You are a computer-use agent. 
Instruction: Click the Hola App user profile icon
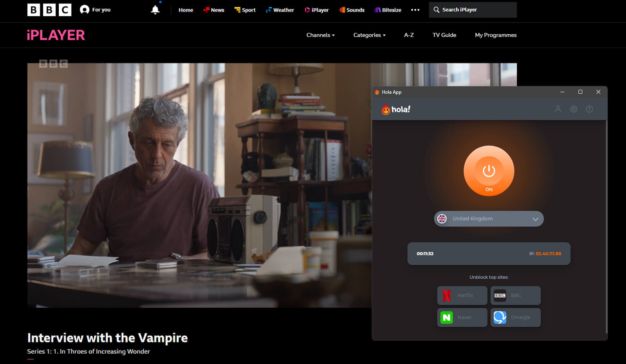click(558, 109)
